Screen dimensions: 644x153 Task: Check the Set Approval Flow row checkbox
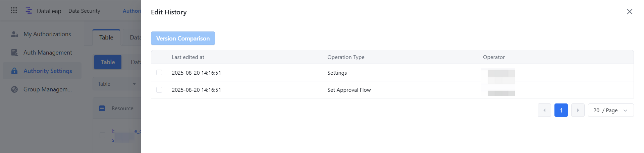(159, 90)
